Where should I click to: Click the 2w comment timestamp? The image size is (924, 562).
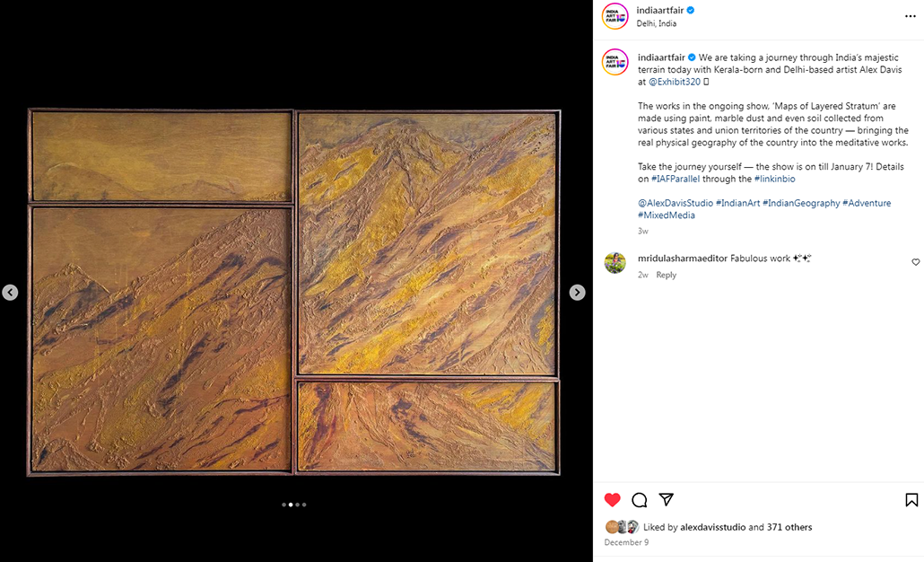[643, 275]
